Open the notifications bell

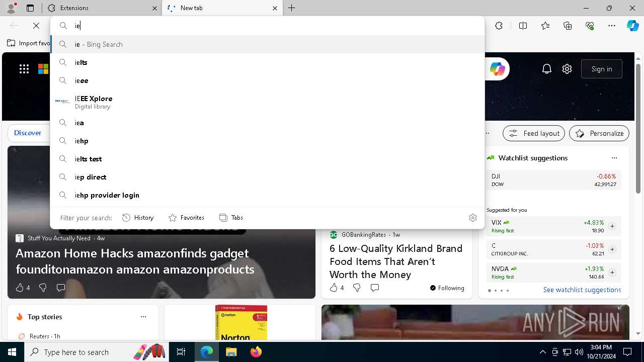[547, 69]
